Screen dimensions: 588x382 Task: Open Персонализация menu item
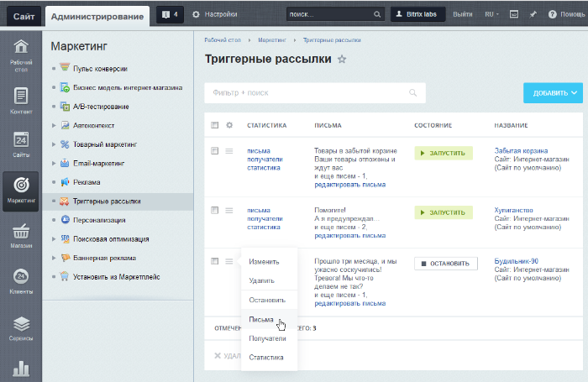[x=99, y=220]
